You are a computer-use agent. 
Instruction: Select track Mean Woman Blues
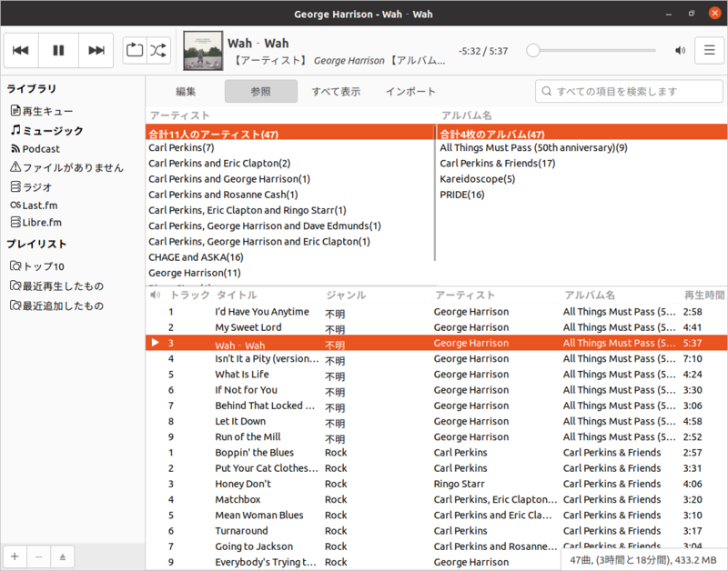(x=437, y=516)
